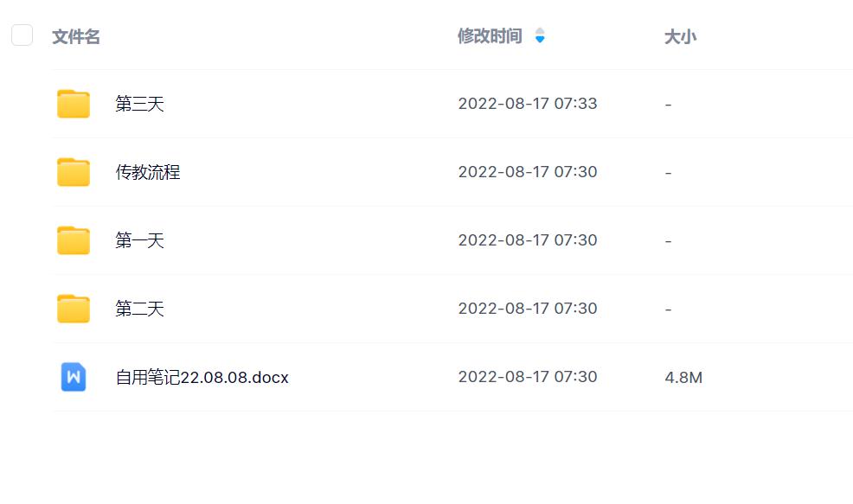Click the 4.8M file size value

coord(683,378)
